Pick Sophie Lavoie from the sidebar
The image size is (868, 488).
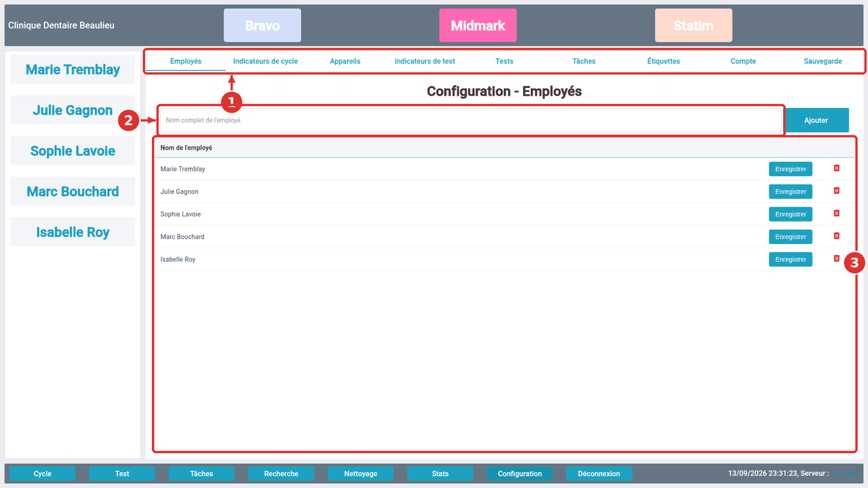click(73, 151)
